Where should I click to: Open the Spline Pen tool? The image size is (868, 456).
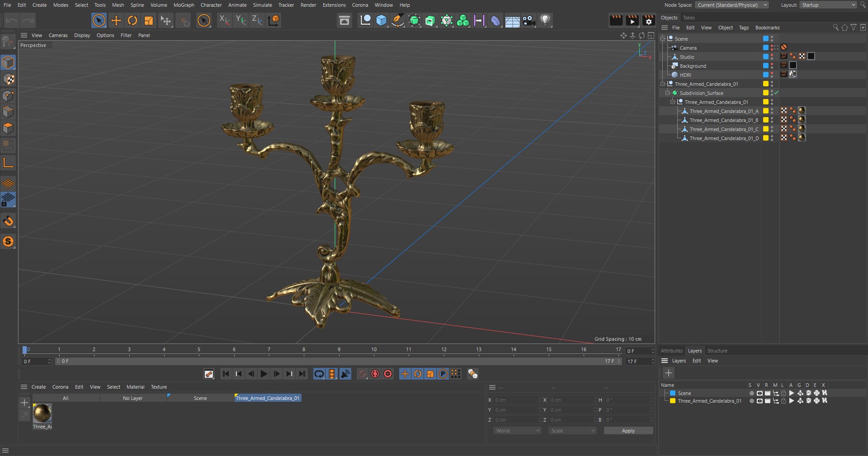click(398, 20)
